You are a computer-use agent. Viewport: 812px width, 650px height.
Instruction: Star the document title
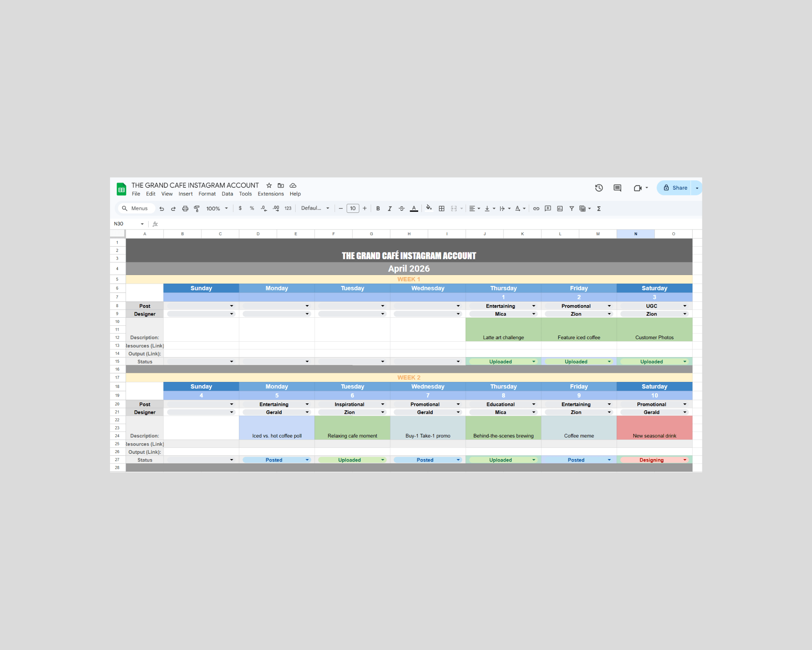269,185
